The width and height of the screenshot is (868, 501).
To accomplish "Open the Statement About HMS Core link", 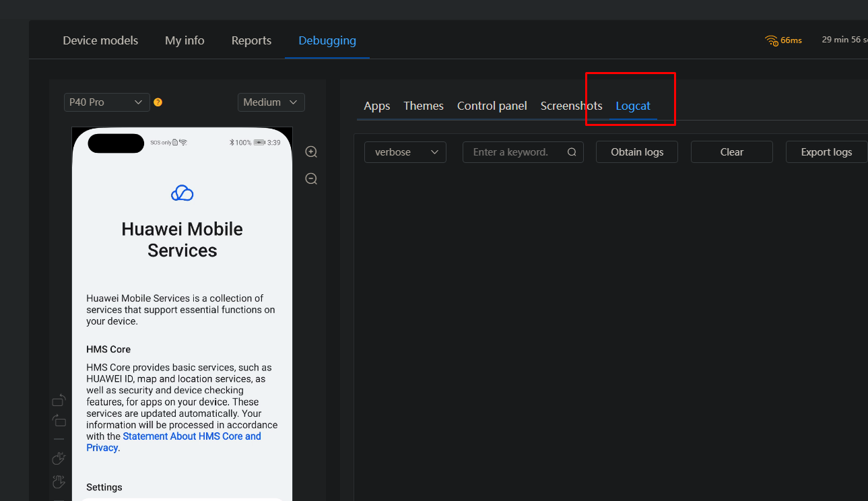I will 191,436.
